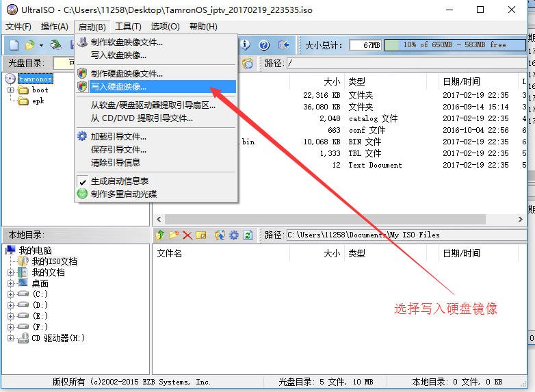Select 从 CD/DVD 提取引导文件... entry
The height and width of the screenshot is (392, 535).
tap(156, 118)
